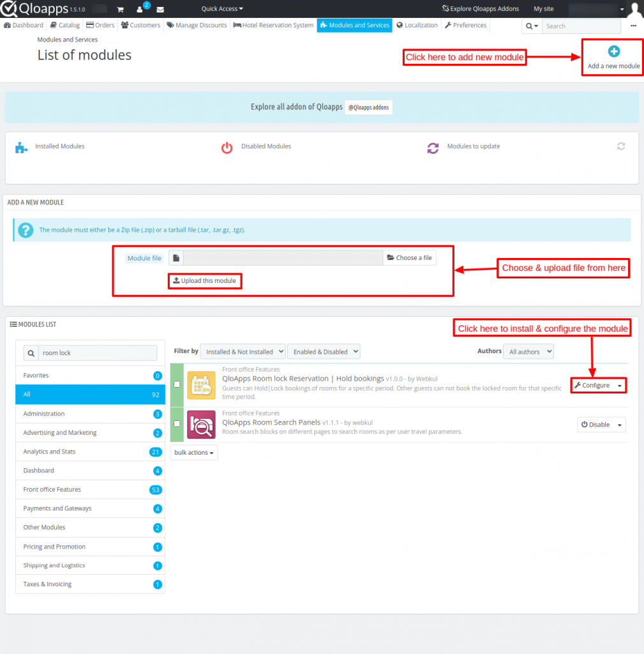644x654 pixels.
Task: Open the Preferences menu
Action: [x=465, y=25]
